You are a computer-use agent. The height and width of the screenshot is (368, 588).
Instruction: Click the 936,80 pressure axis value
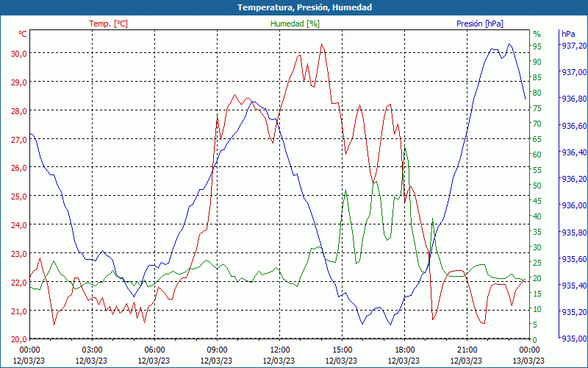(x=574, y=99)
